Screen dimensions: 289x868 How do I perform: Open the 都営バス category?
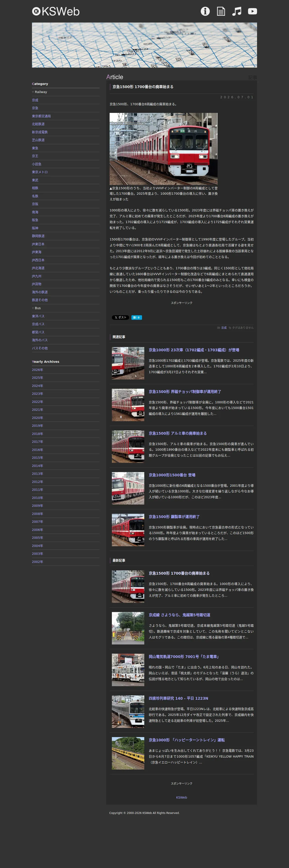(x=38, y=332)
